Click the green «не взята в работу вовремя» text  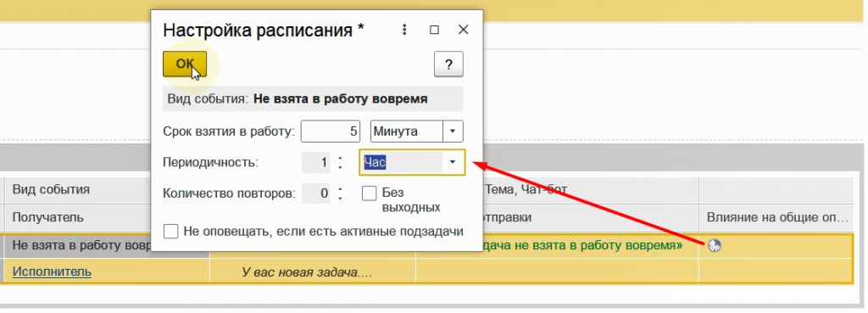[582, 245]
